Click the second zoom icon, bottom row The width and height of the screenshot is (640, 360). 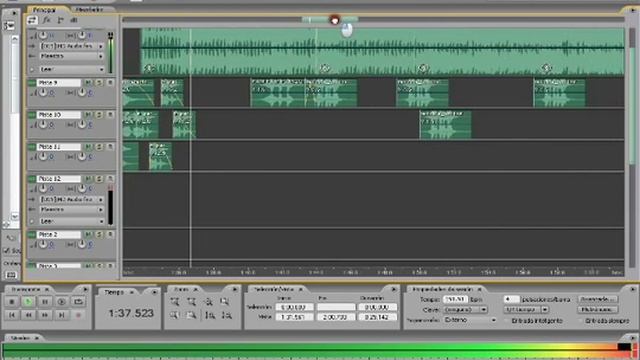click(x=191, y=315)
